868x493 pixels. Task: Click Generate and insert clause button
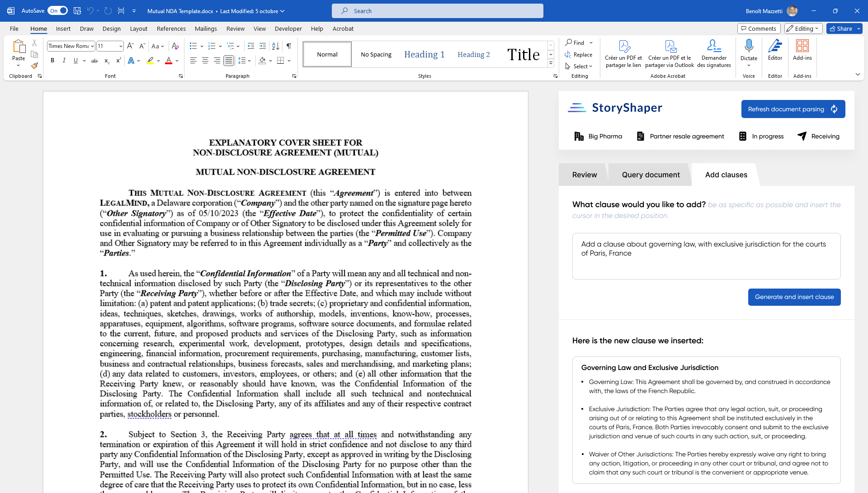click(x=794, y=297)
